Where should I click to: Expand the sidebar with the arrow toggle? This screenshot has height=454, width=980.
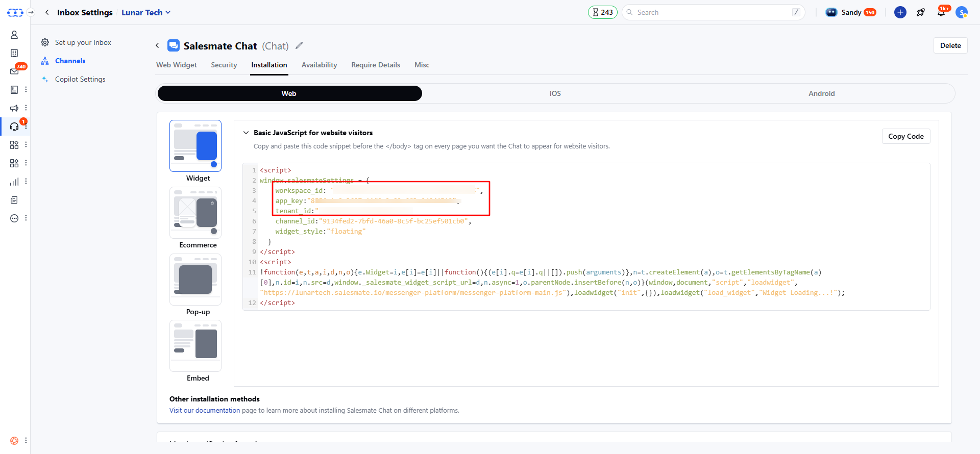click(31, 12)
